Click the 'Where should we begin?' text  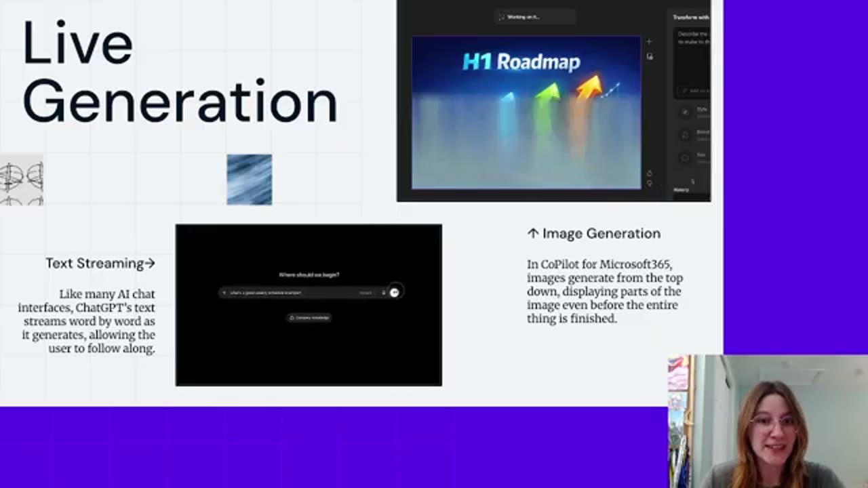pos(309,274)
